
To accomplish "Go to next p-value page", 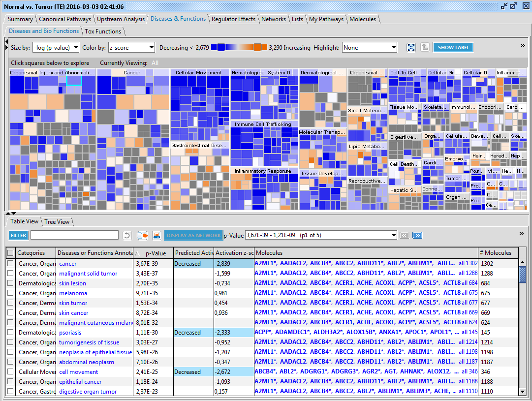I will point(417,235).
